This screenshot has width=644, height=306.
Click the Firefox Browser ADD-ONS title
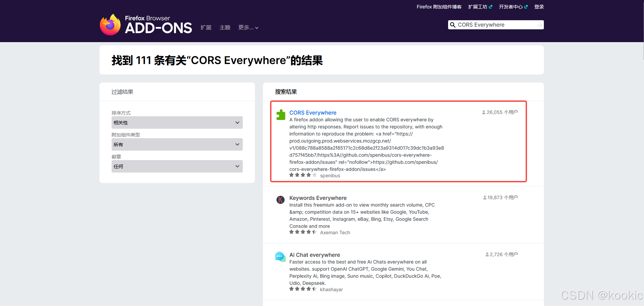point(158,25)
